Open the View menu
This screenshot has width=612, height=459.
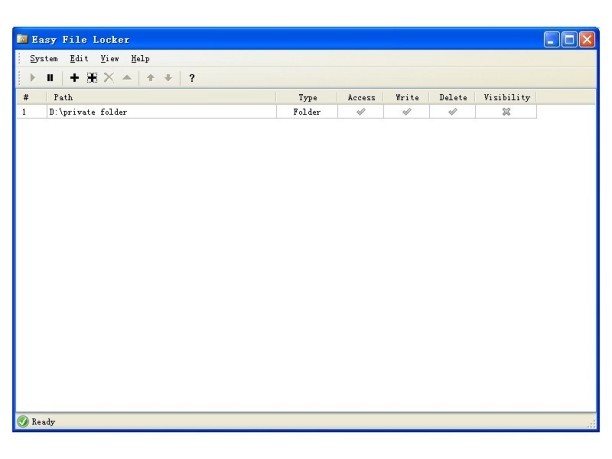(110, 59)
